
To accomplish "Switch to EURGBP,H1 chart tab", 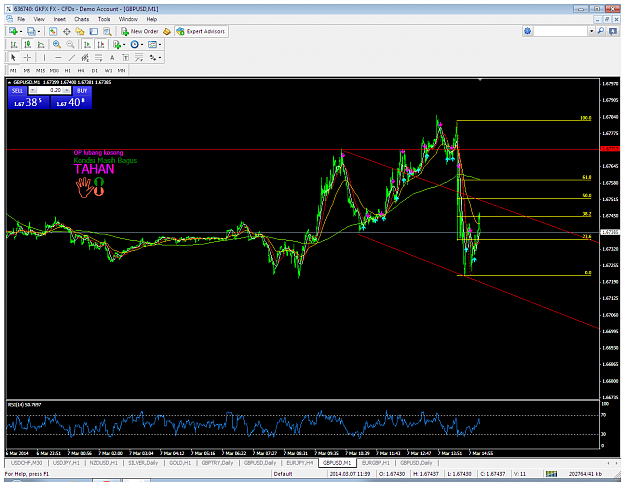I will (x=375, y=463).
